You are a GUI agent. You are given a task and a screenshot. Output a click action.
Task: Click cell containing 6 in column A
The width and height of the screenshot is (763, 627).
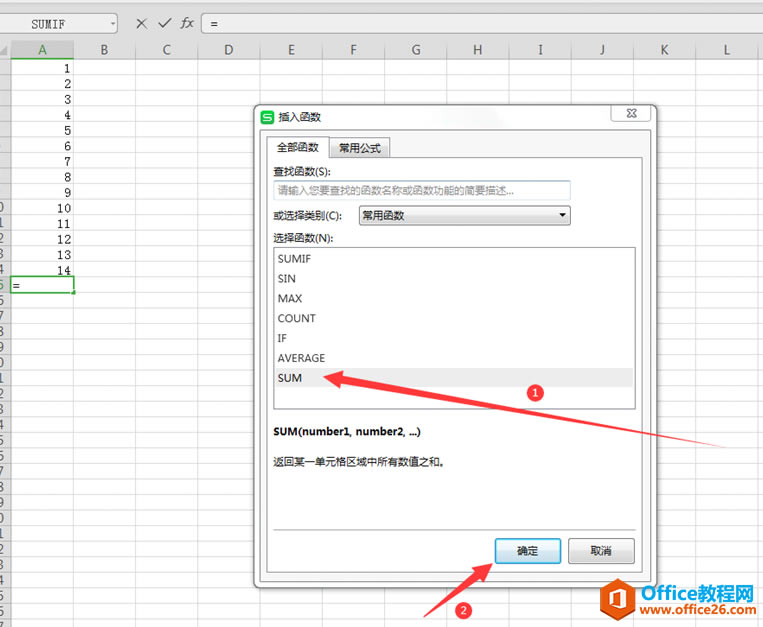[42, 145]
